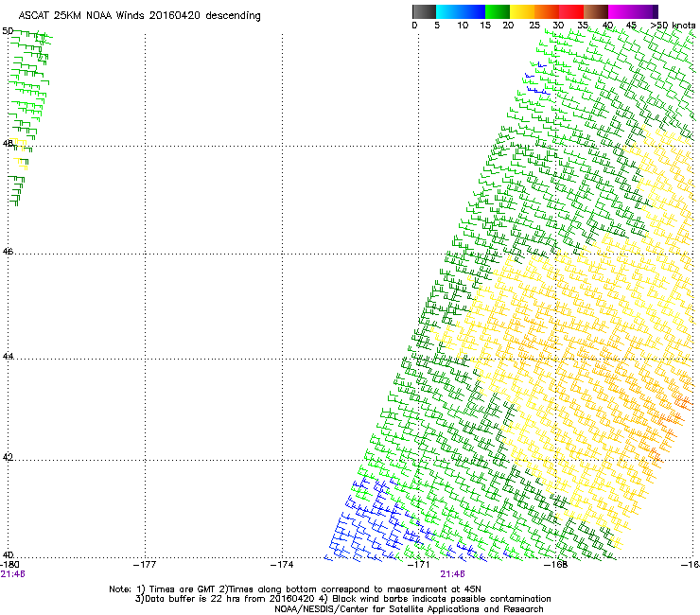
Task: Click the yellow 20-25 knots color bar segment
Action: pos(522,11)
